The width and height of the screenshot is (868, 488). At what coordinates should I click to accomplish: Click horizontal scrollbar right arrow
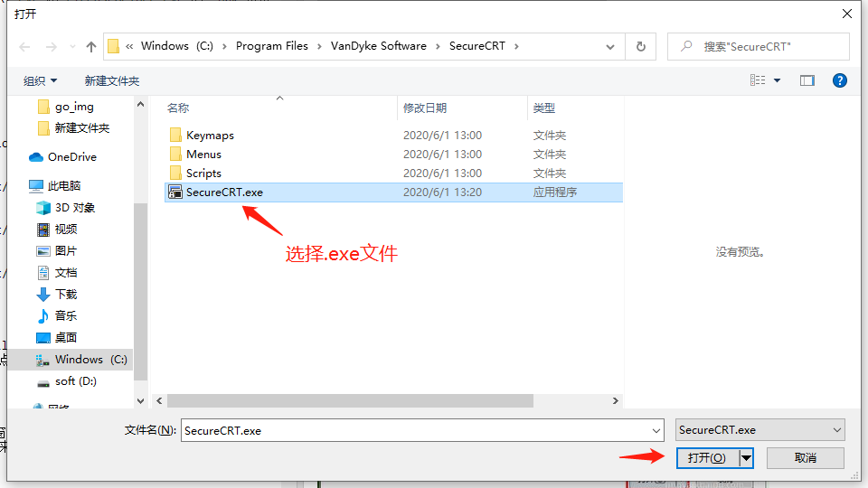click(x=615, y=400)
